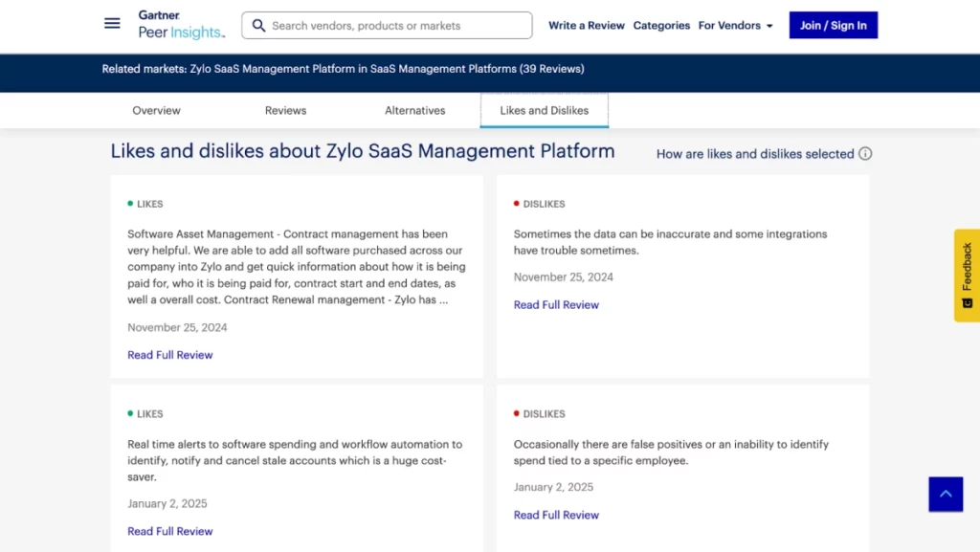Switch to the Reviews tab
Viewport: 980px width, 552px height.
[285, 111]
